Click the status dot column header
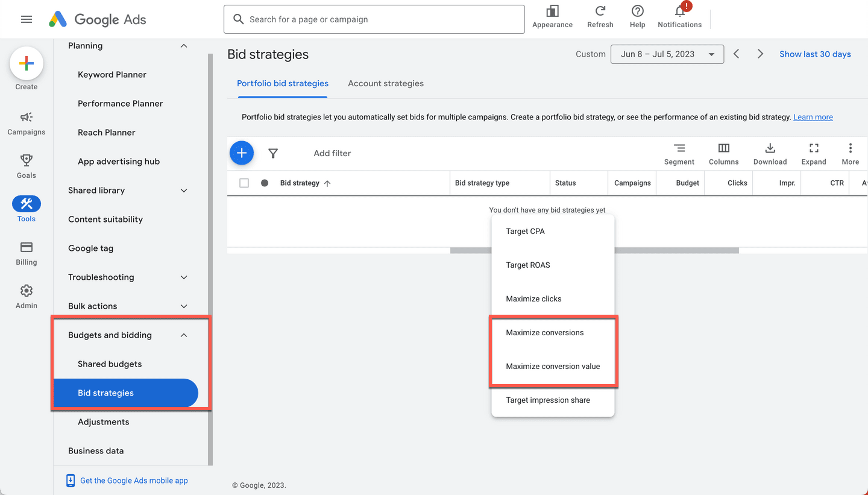This screenshot has width=868, height=495. [265, 183]
